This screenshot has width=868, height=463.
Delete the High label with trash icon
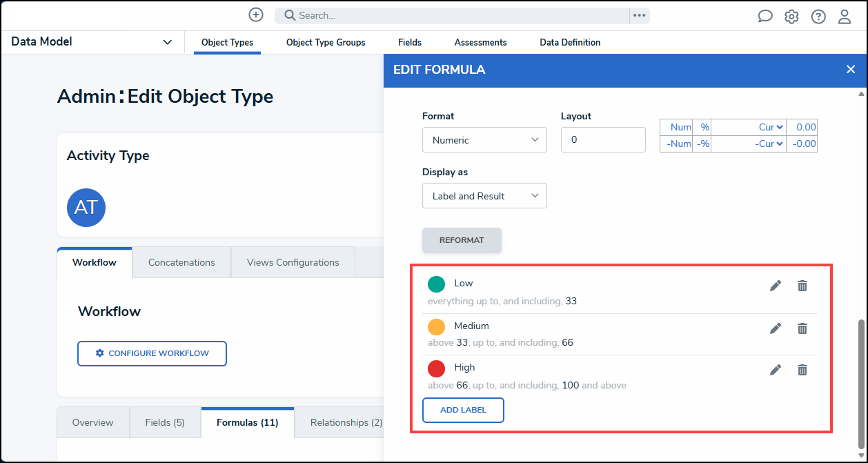coord(802,370)
